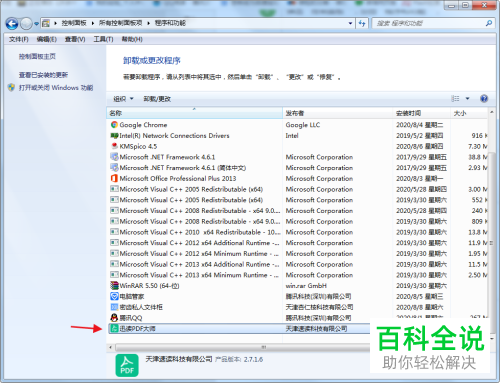Select the 迅读PDF大师 green icon in list
The image size is (500, 383).
pyautogui.click(x=114, y=328)
